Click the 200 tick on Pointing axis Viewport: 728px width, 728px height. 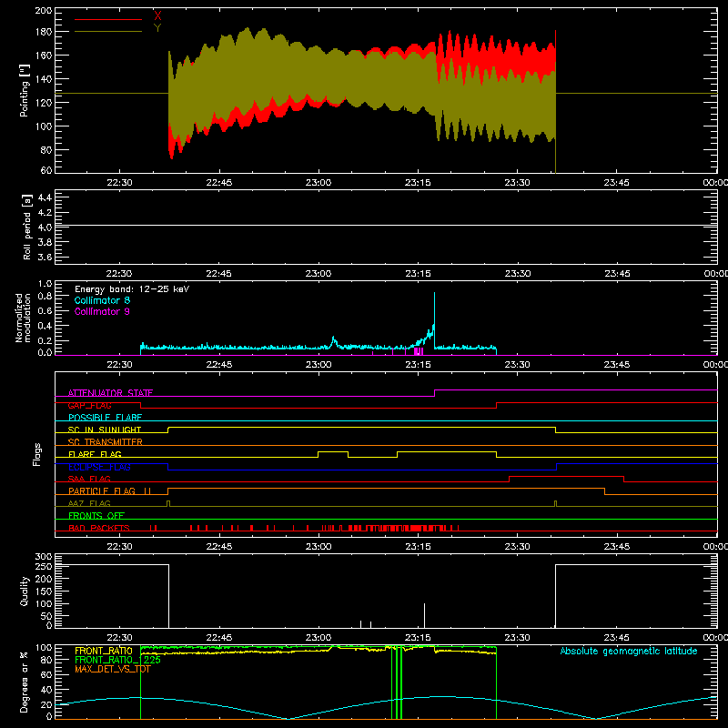point(43,10)
